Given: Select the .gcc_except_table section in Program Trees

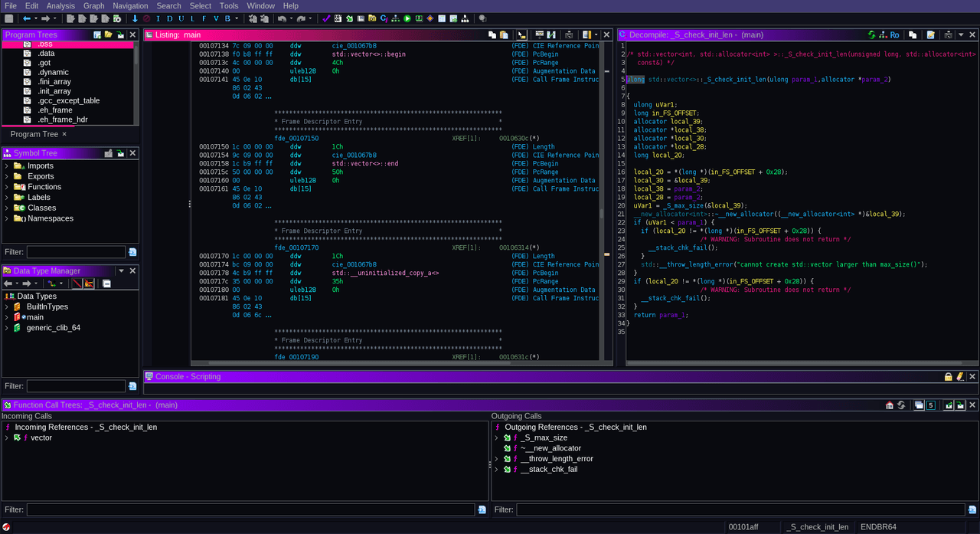Looking at the screenshot, I should 68,100.
